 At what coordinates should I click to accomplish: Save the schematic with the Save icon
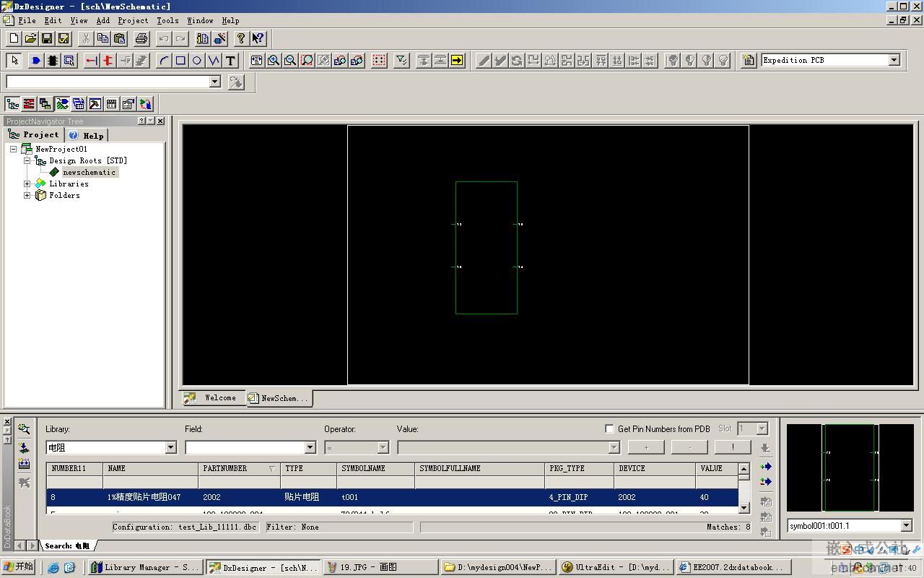coord(47,38)
